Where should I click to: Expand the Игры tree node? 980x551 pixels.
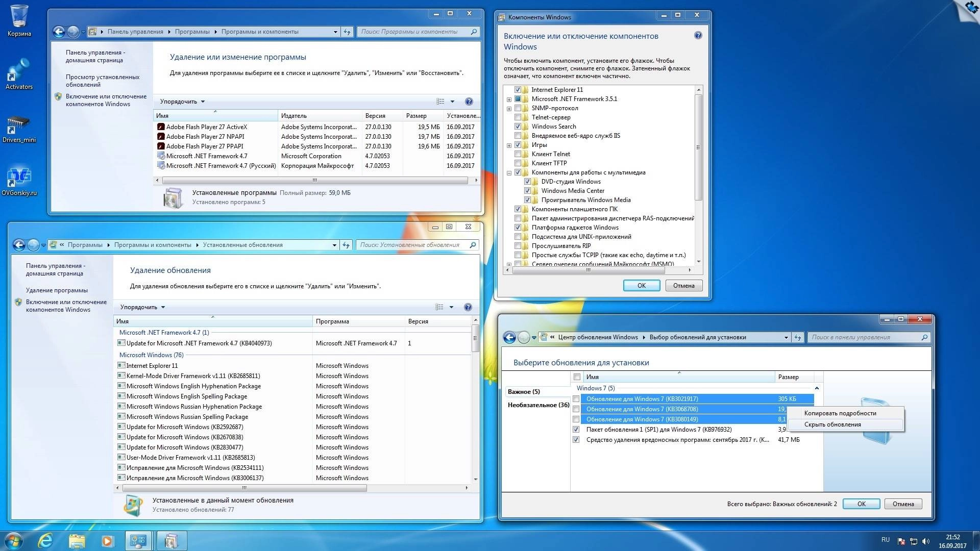tap(509, 145)
